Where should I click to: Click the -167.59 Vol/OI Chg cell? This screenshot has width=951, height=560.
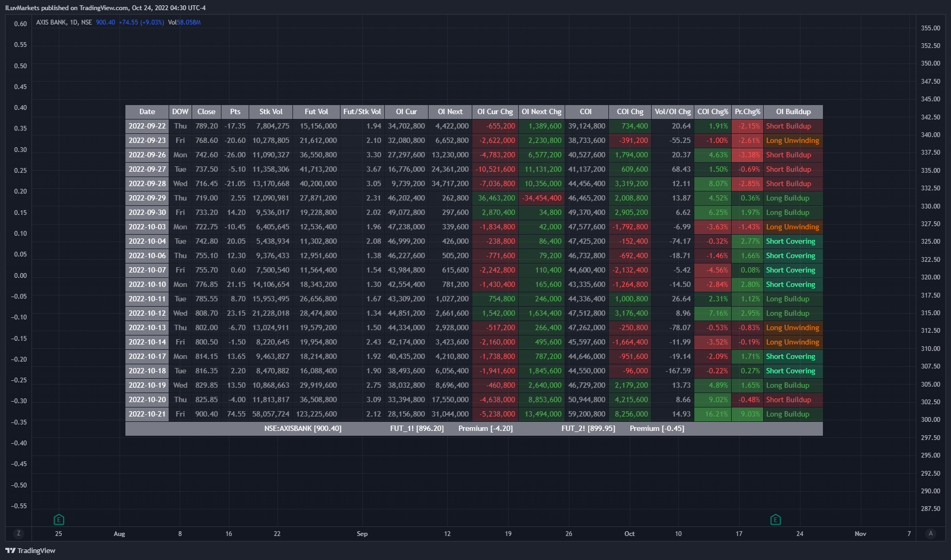tap(673, 371)
